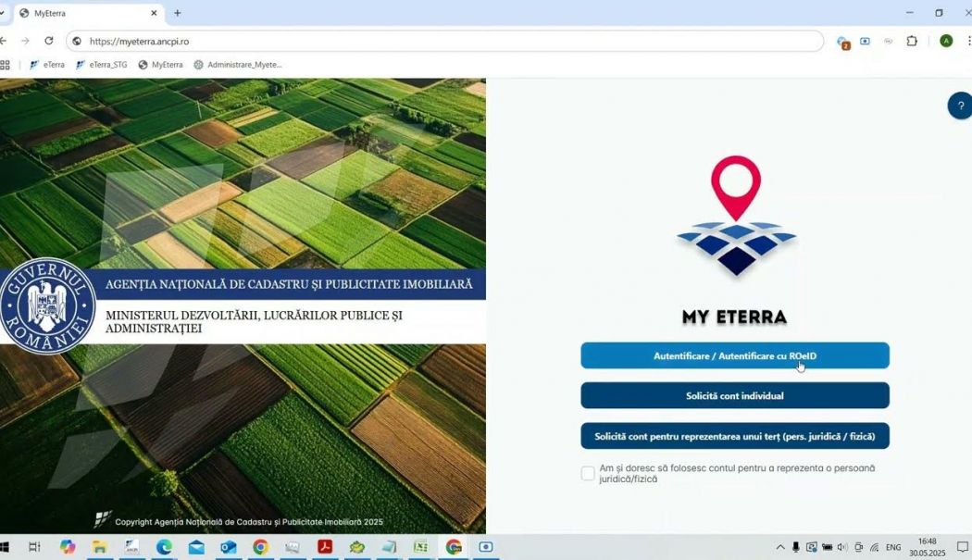Screen dimensions: 972x560
Task: Open File Explorer from the taskbar
Action: point(99,547)
